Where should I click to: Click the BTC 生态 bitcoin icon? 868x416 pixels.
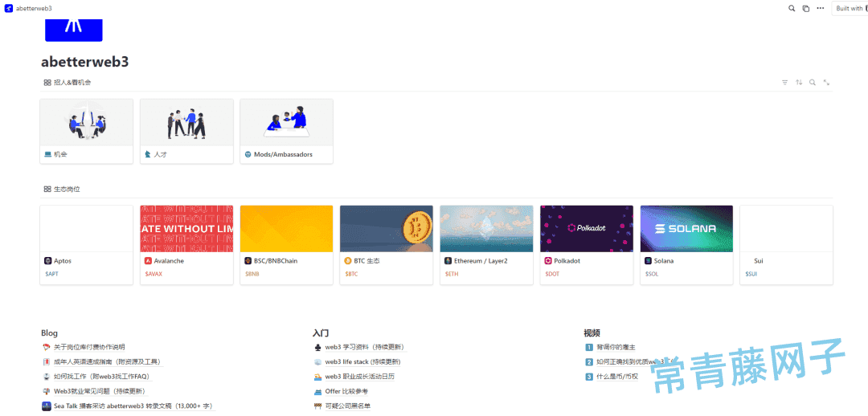[348, 260]
